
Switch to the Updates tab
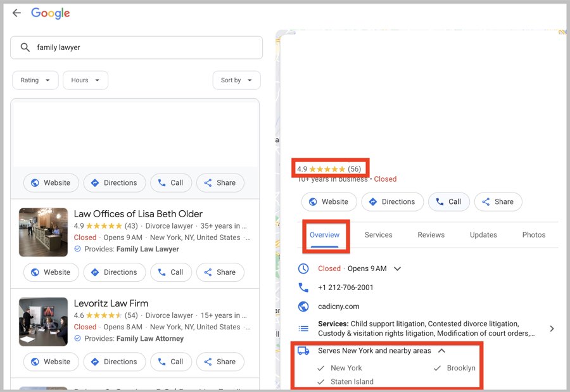tap(483, 235)
